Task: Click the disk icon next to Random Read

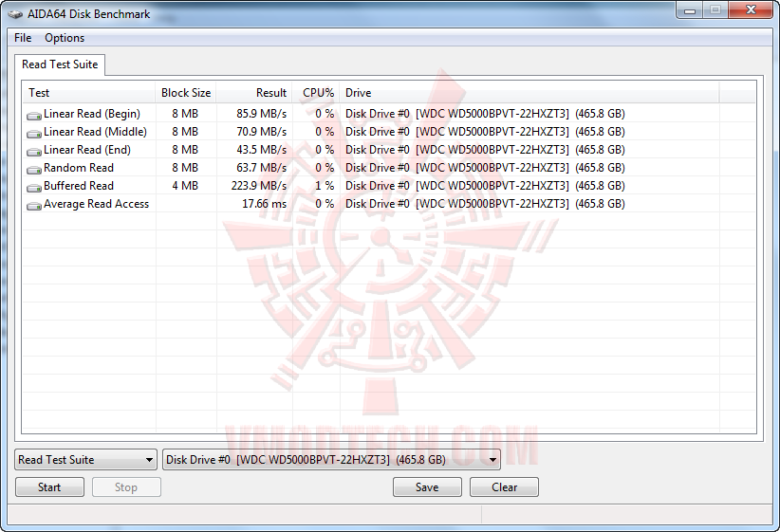Action: pyautogui.click(x=34, y=169)
